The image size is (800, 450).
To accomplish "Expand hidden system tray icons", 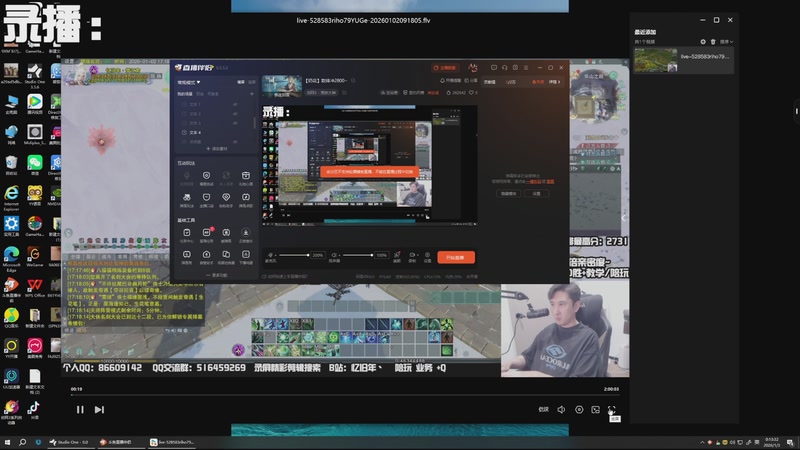I will (x=702, y=442).
